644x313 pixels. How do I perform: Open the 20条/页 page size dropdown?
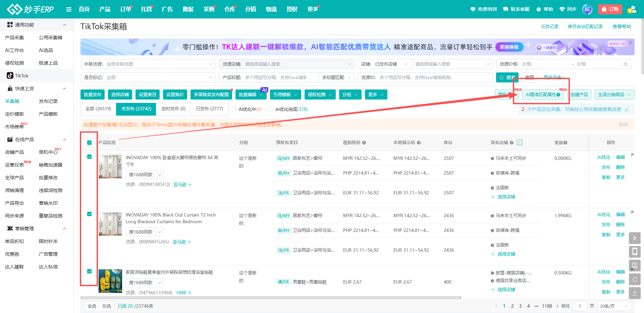click(x=614, y=306)
